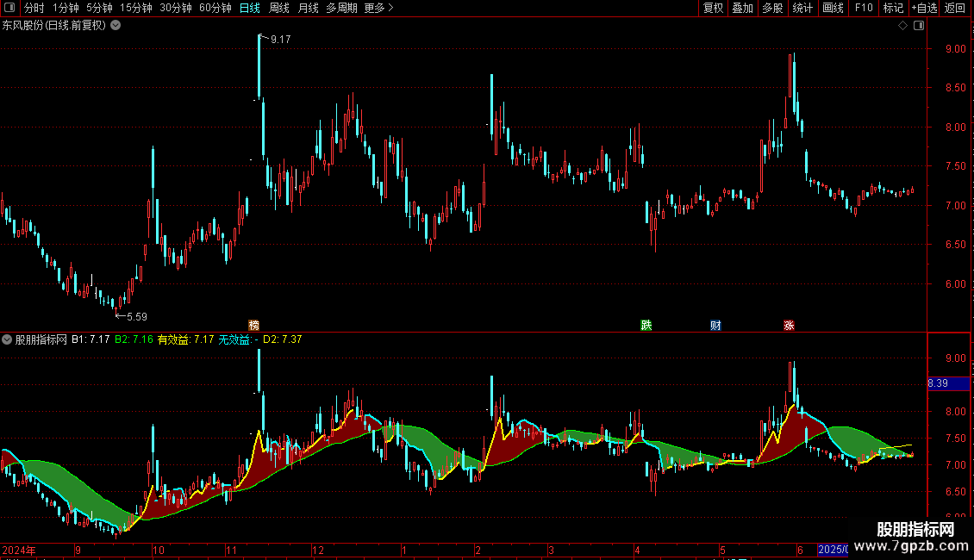The width and height of the screenshot is (974, 560).
Task: Toggle the side panel icon at top-left
Action: [x=9, y=8]
